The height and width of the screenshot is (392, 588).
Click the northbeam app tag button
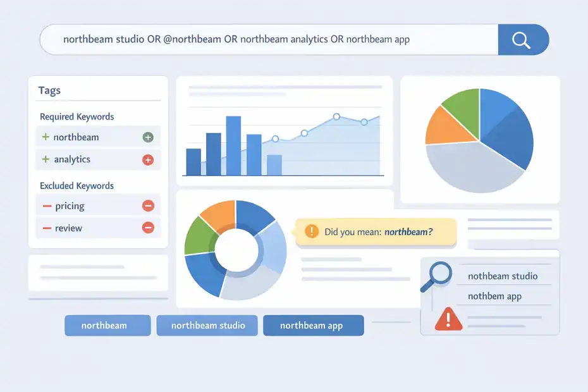click(x=314, y=325)
